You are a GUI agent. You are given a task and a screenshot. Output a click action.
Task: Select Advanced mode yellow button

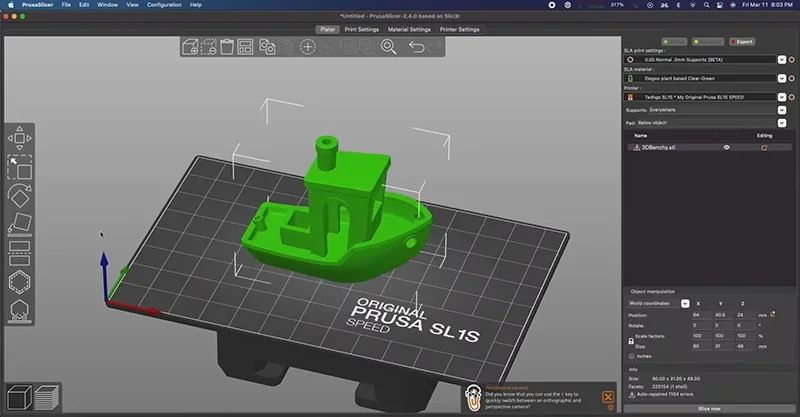click(x=708, y=42)
